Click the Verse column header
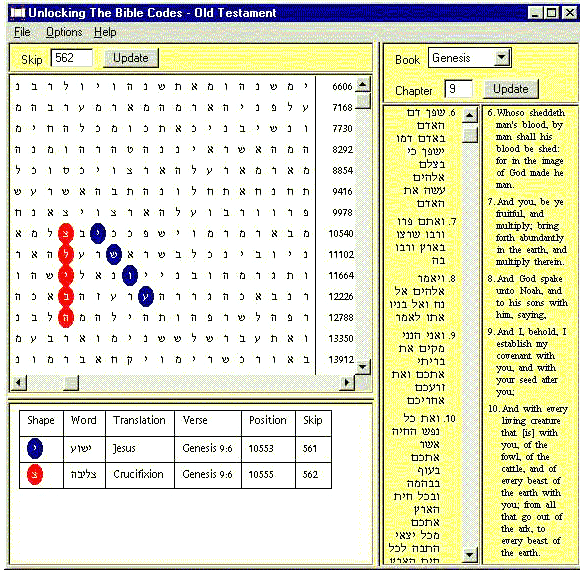This screenshot has height=570, width=580. (x=195, y=420)
